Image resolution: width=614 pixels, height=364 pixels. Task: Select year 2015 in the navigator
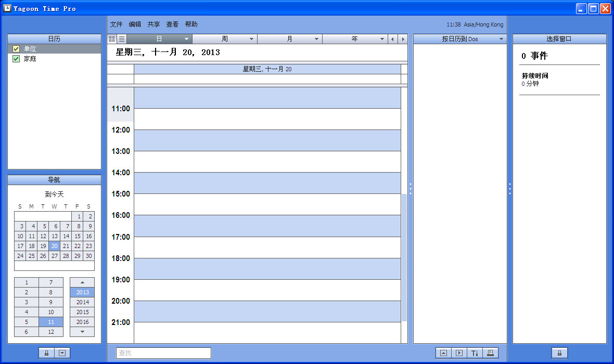coord(82,312)
